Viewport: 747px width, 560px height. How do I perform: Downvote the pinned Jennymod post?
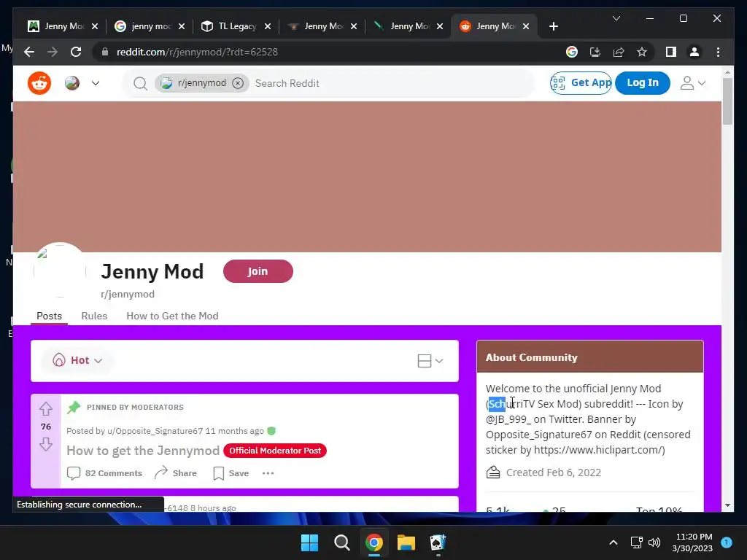(46, 444)
